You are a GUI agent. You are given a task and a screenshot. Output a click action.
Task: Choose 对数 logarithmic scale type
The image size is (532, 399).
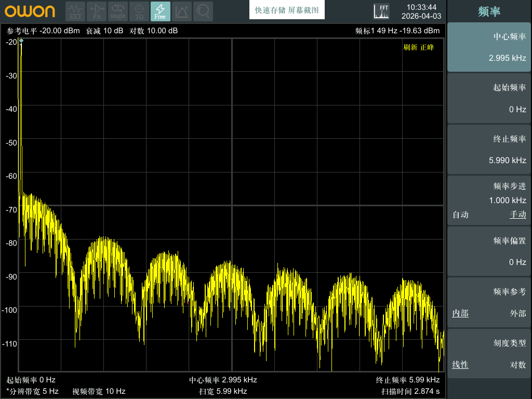[518, 365]
